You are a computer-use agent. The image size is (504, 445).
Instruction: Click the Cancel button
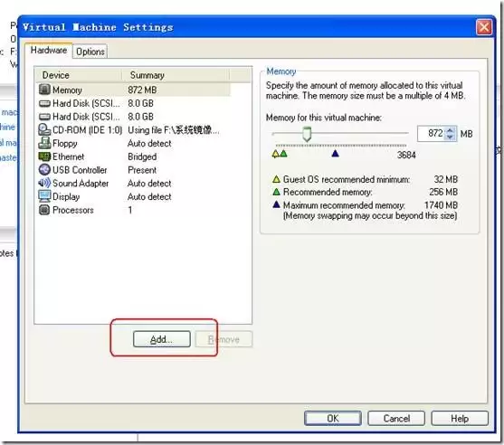point(396,419)
